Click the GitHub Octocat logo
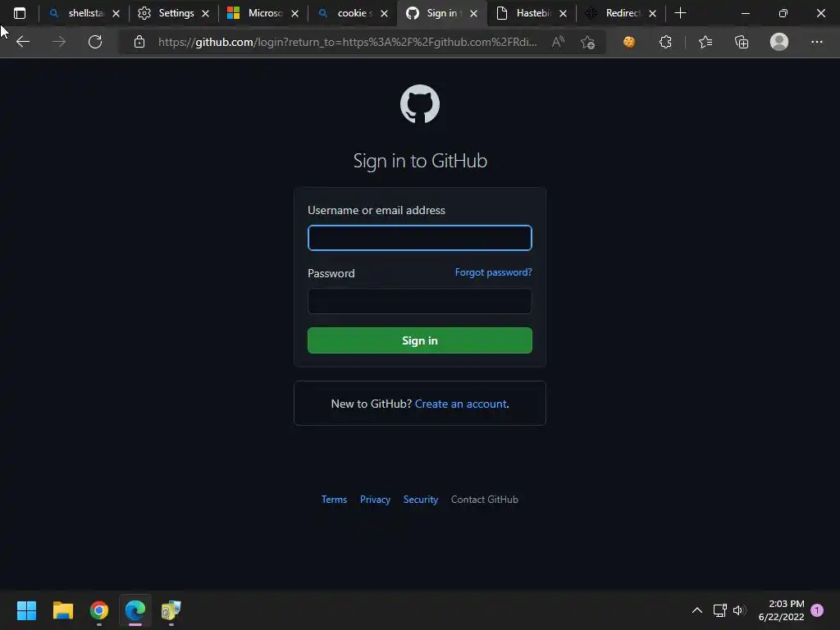 click(419, 104)
